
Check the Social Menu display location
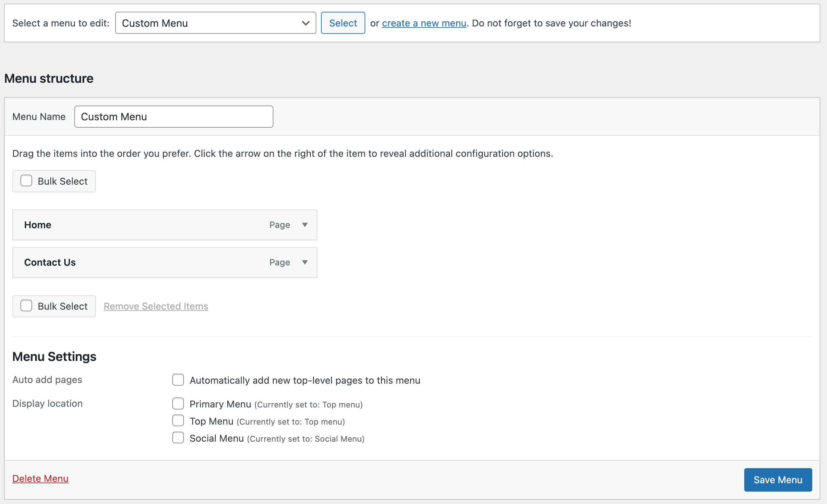coord(178,438)
